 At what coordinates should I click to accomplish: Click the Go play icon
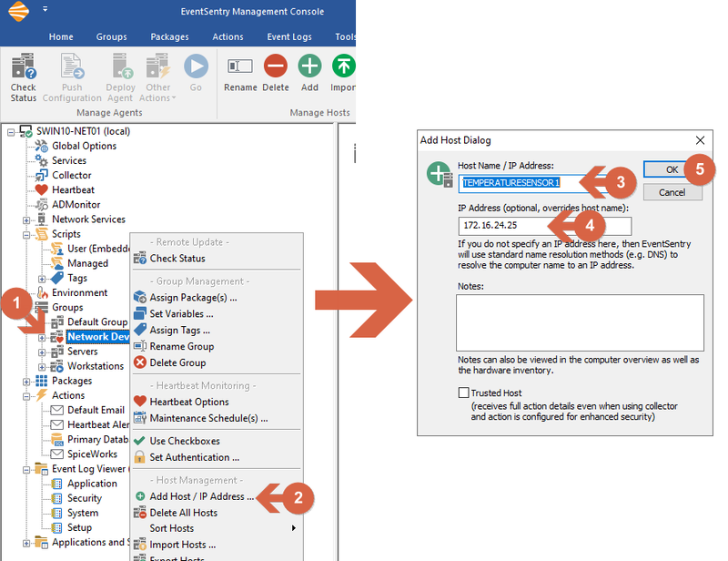[196, 66]
